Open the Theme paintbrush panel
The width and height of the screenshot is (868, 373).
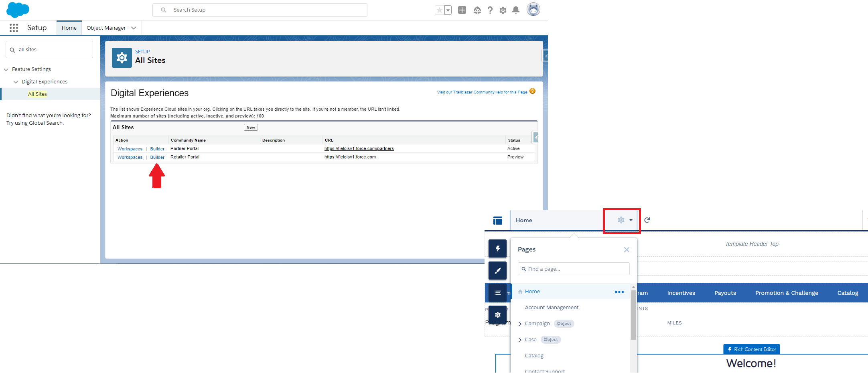tap(497, 271)
